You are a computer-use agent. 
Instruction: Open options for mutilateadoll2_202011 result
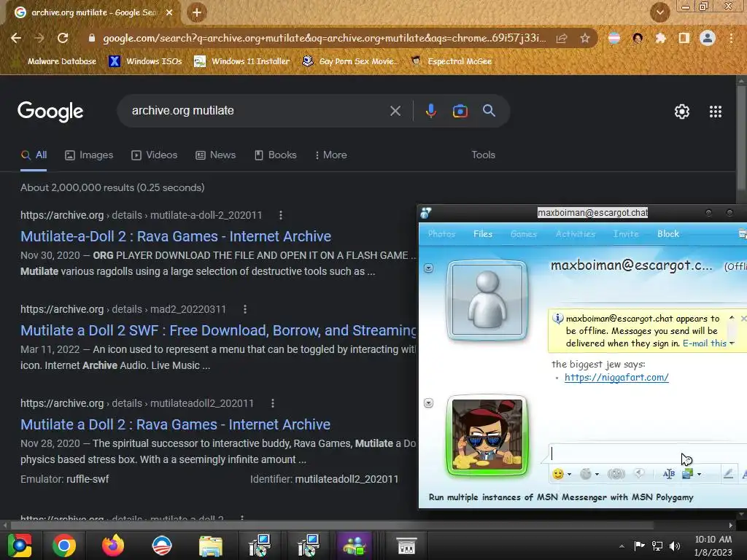click(x=273, y=403)
